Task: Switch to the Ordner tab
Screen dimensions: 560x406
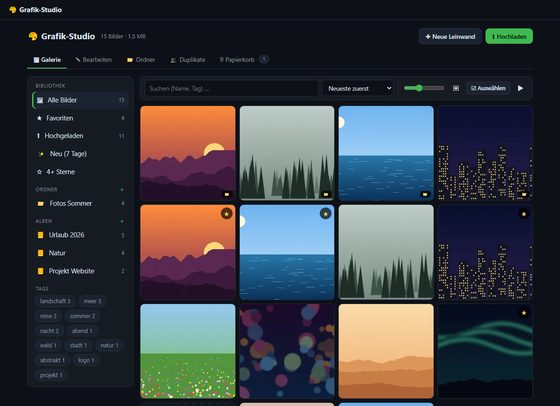Action: [141, 60]
